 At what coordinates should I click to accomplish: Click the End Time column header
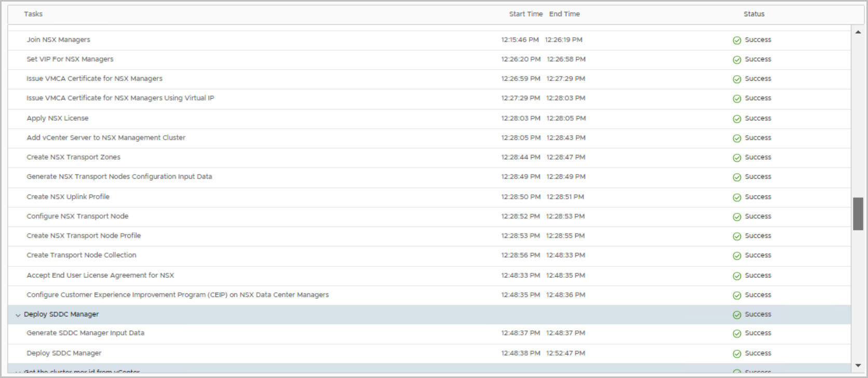coord(564,14)
